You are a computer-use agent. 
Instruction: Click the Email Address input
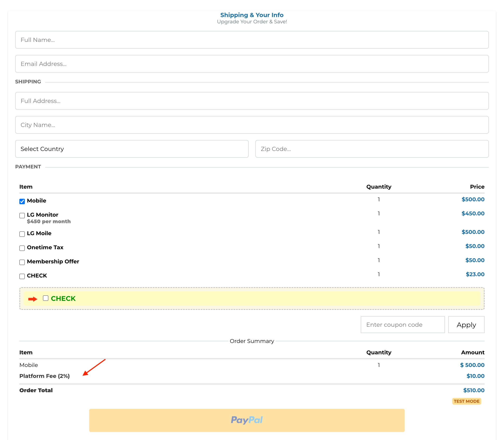[252, 64]
